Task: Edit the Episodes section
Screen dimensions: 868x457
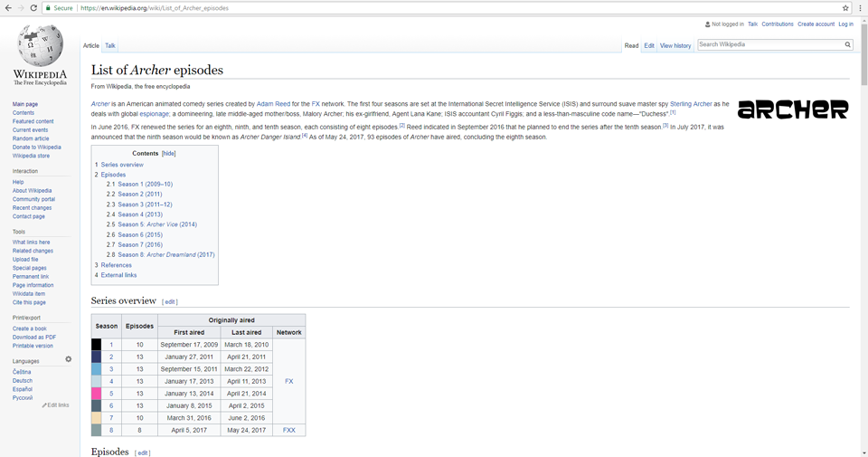Action: tap(142, 453)
